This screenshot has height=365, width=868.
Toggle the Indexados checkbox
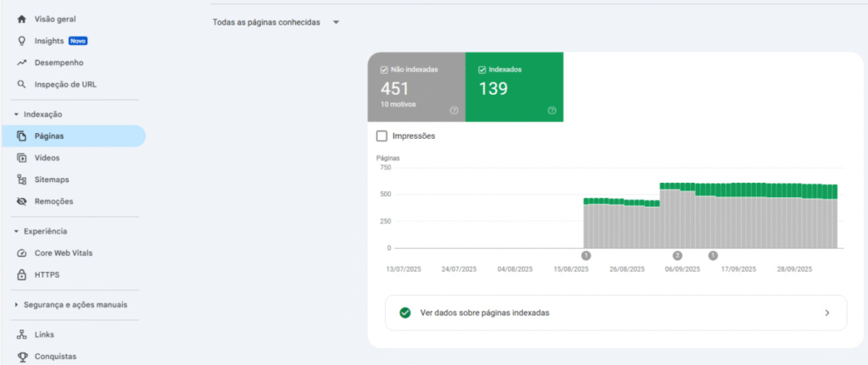[482, 69]
